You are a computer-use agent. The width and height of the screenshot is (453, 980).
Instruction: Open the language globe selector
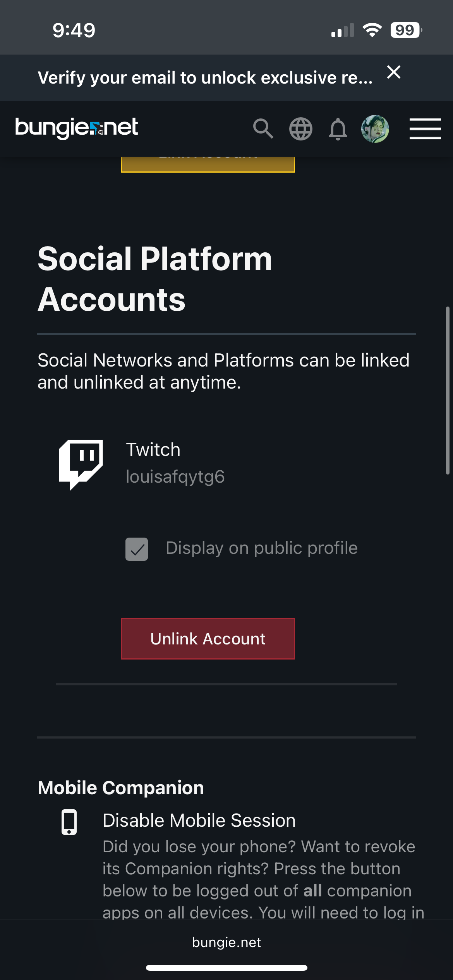[x=300, y=129]
